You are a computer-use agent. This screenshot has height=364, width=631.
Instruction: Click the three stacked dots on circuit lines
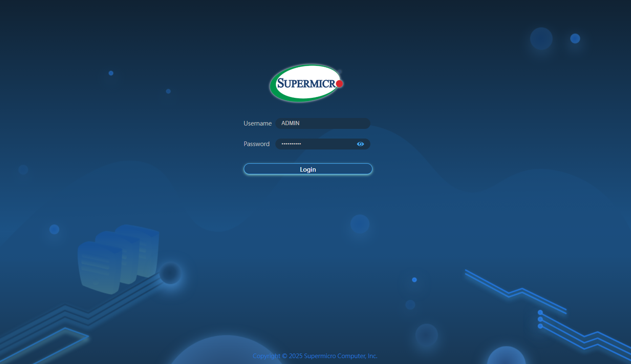click(540, 319)
